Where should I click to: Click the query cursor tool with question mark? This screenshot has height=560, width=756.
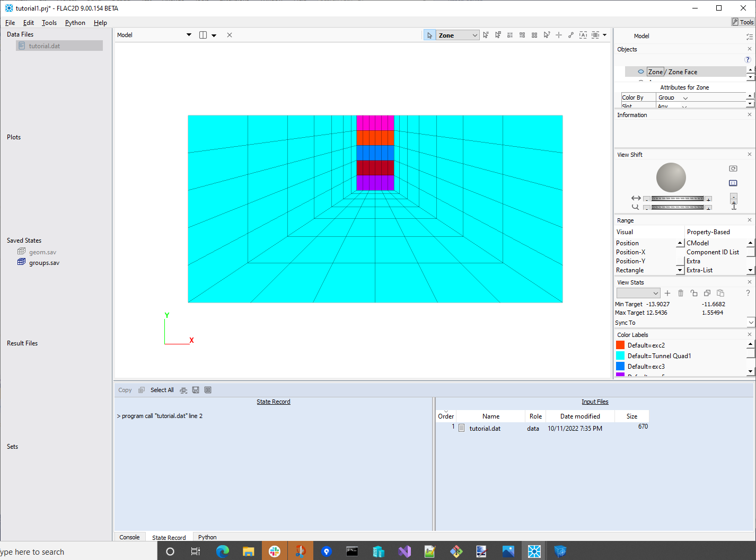[x=547, y=35]
